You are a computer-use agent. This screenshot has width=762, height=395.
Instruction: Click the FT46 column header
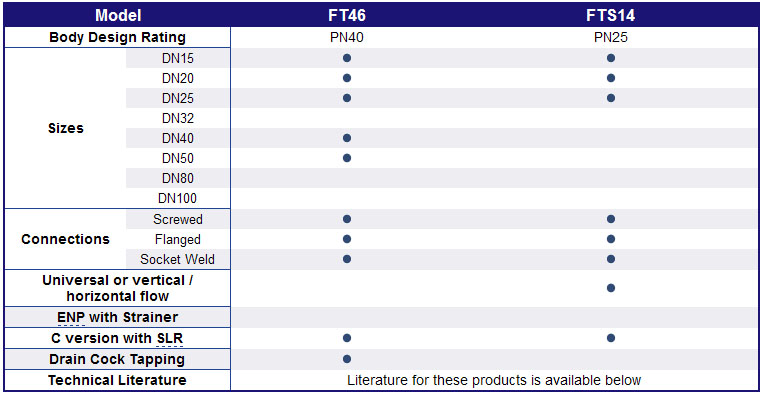346,16
